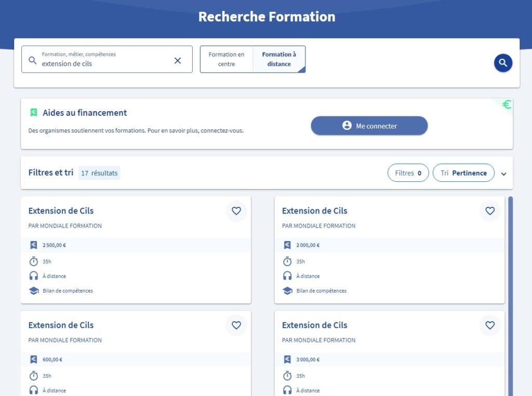Image resolution: width=532 pixels, height=396 pixels.
Task: Click the vertical results scrollbar
Action: pyautogui.click(x=510, y=296)
